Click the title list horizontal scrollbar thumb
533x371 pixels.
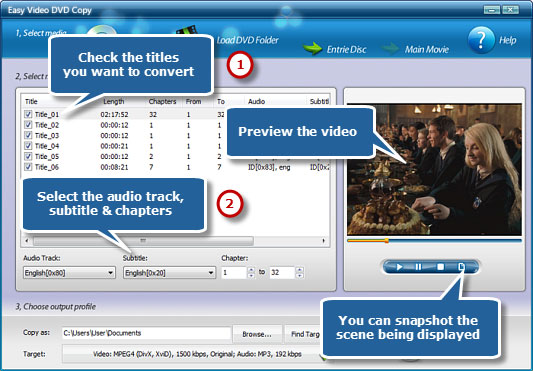click(x=143, y=241)
